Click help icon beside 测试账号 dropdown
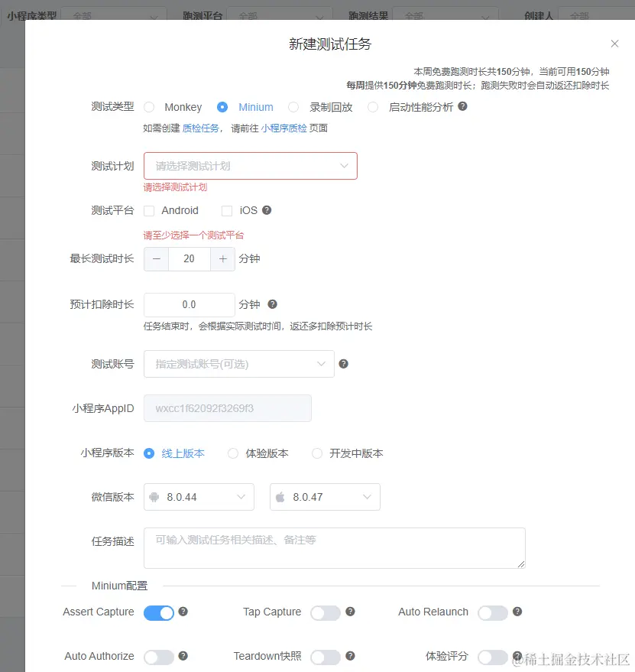 click(x=343, y=364)
